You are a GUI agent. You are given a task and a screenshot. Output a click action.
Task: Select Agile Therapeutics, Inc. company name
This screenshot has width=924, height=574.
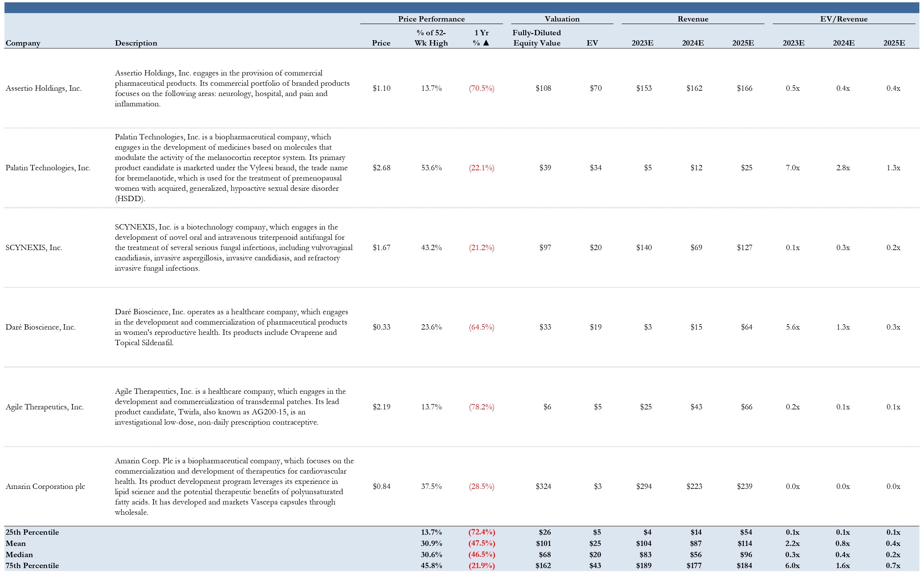pos(44,407)
